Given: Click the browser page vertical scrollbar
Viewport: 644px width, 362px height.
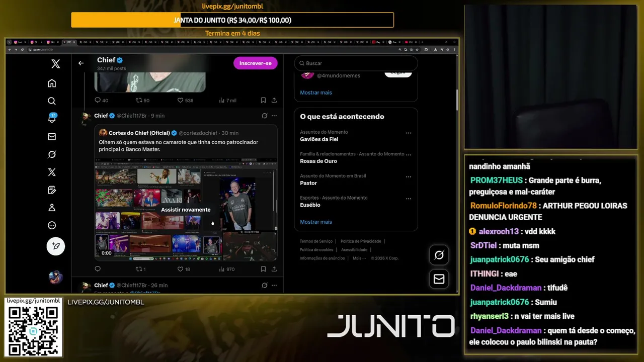Looking at the screenshot, I should pos(457,101).
